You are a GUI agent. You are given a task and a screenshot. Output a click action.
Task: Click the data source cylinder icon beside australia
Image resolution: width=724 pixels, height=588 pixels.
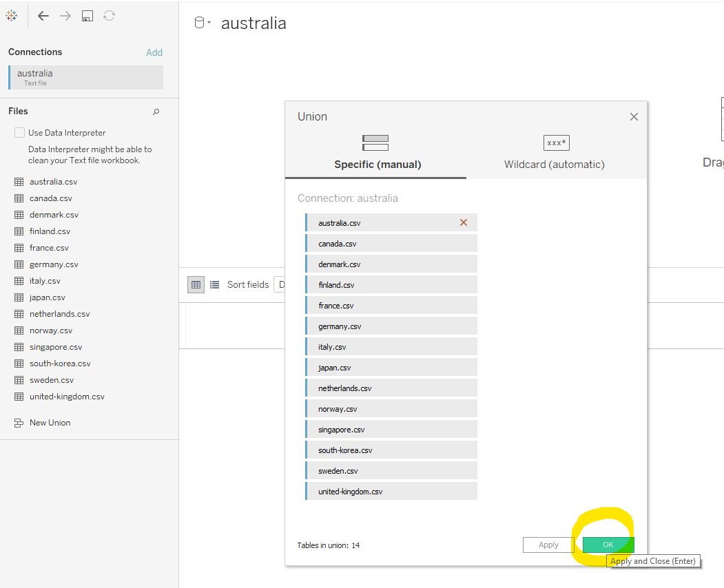point(198,22)
